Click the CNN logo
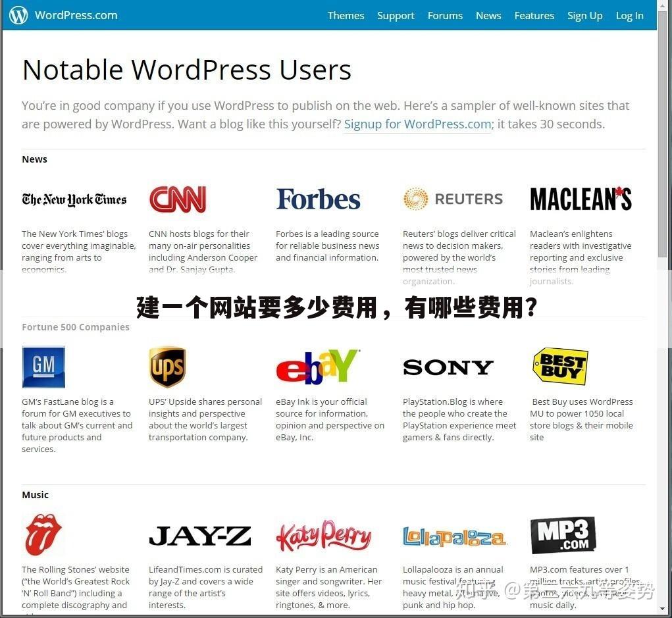Screen dimensions: 672x618 pyautogui.click(x=178, y=199)
